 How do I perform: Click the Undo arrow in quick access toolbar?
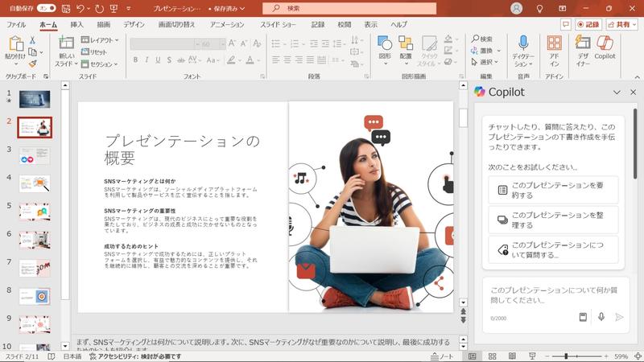pos(82,8)
